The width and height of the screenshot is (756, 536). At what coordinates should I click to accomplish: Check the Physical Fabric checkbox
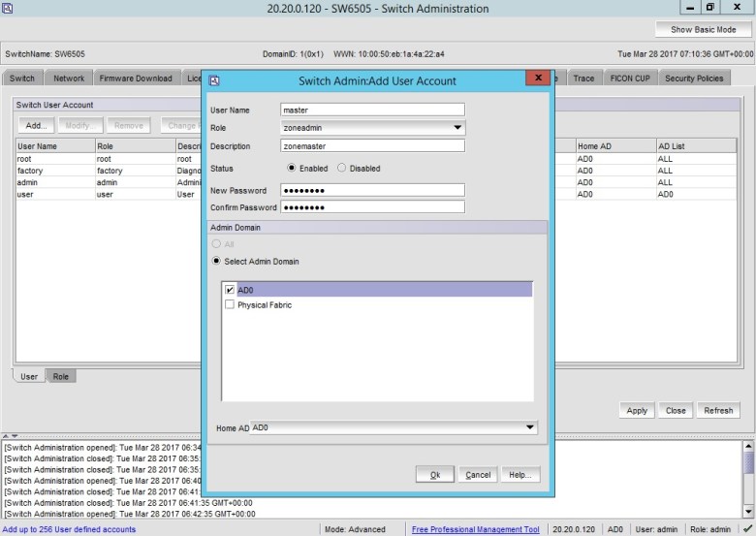point(230,304)
